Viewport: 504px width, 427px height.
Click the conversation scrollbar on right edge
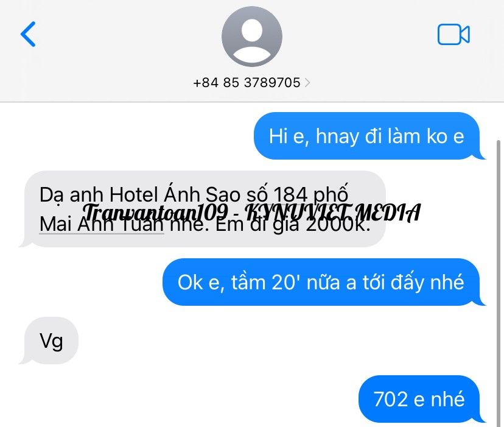[x=499, y=283]
